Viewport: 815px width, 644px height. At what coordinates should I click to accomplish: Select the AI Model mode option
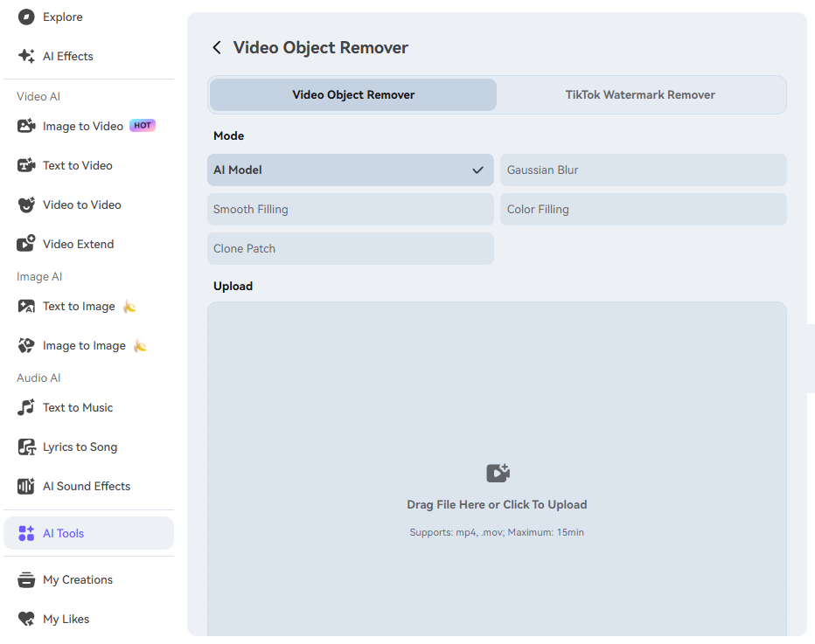350,170
